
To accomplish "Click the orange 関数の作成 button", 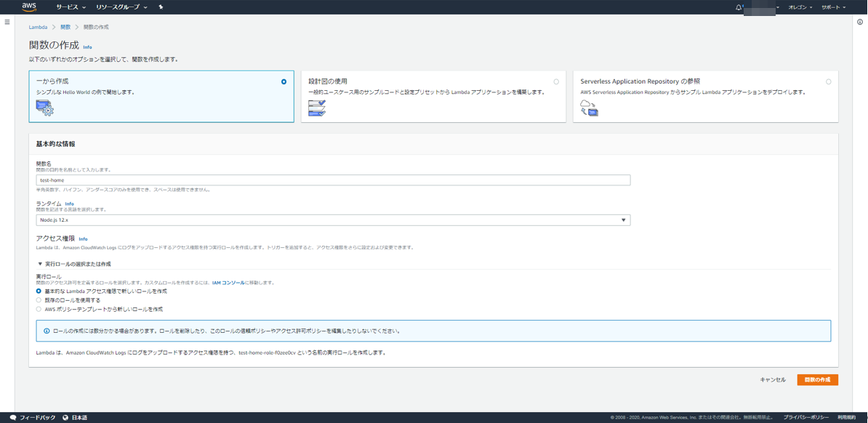I will click(818, 380).
